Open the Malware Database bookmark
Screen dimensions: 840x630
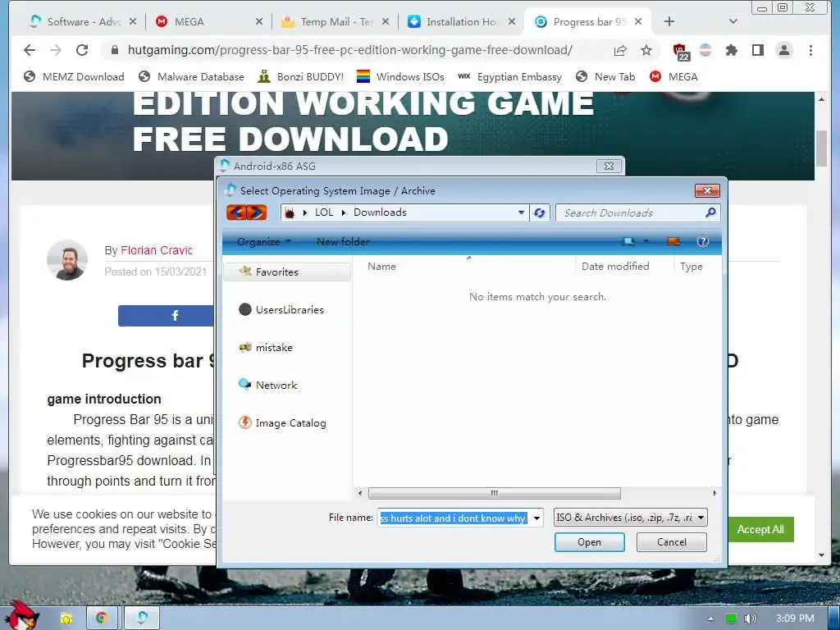[x=191, y=76]
